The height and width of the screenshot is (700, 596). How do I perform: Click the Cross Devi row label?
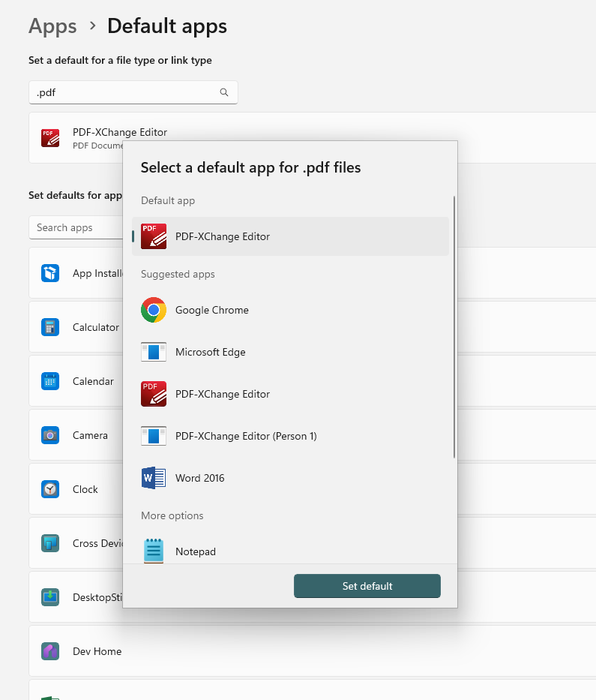97,543
